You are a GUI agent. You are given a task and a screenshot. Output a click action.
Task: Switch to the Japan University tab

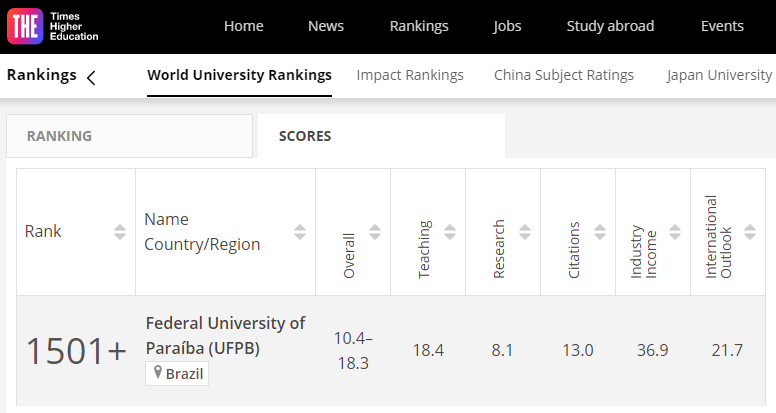(x=719, y=75)
